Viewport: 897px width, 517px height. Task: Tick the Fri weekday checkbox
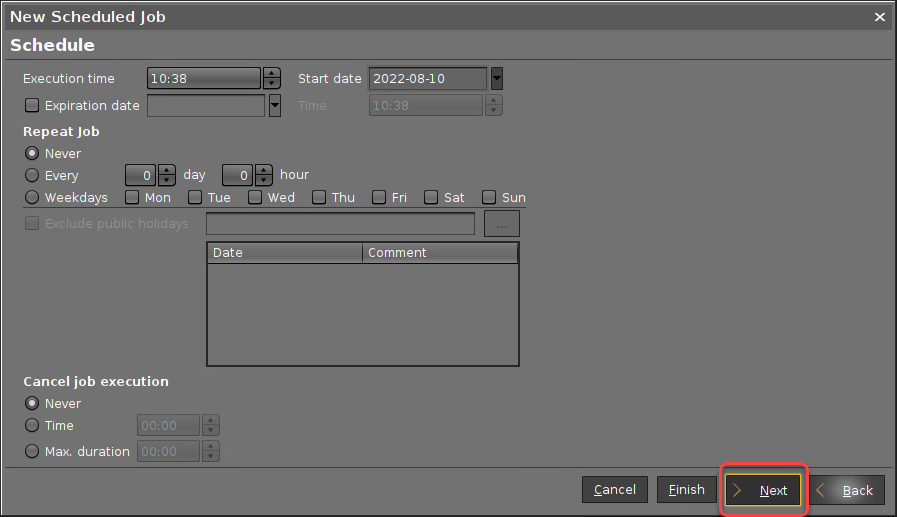coord(379,197)
